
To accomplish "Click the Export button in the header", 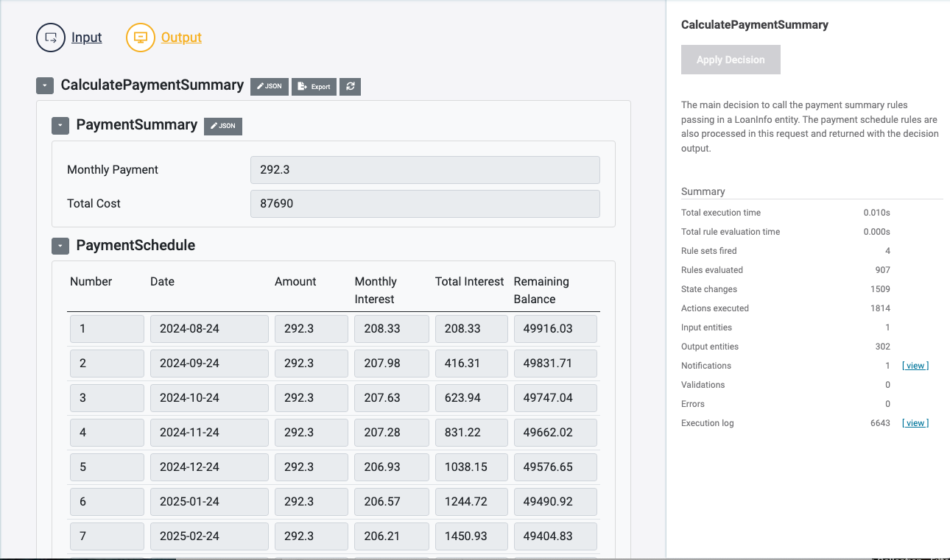I will point(314,86).
